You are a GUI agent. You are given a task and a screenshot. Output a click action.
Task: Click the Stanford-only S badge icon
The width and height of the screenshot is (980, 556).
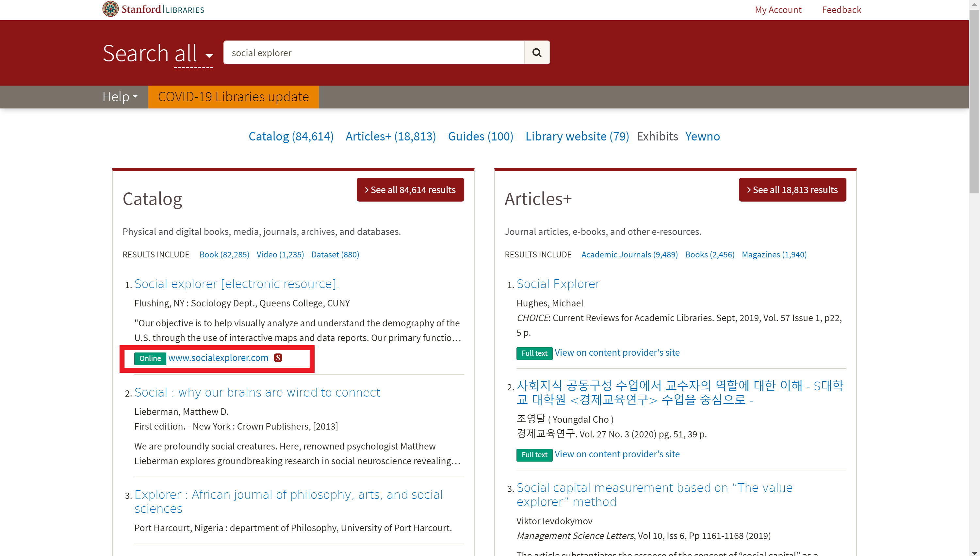tap(278, 358)
